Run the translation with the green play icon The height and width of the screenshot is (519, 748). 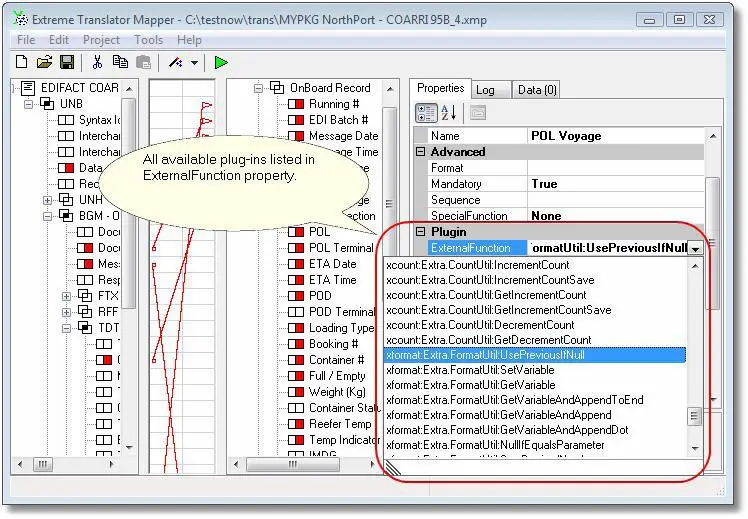click(221, 62)
